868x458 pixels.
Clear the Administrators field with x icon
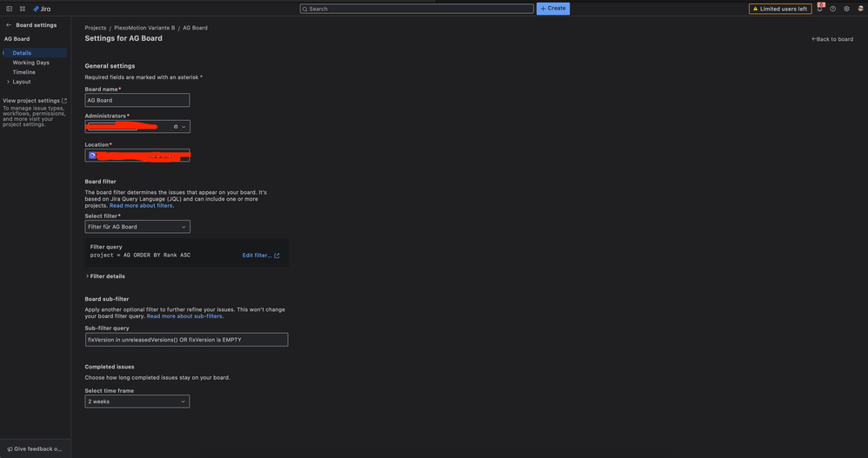[176, 127]
